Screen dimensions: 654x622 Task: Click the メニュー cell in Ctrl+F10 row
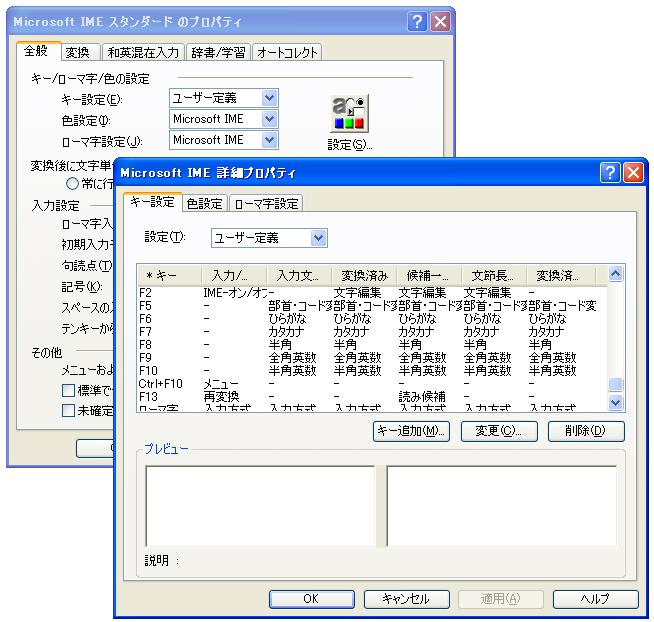[x=221, y=383]
